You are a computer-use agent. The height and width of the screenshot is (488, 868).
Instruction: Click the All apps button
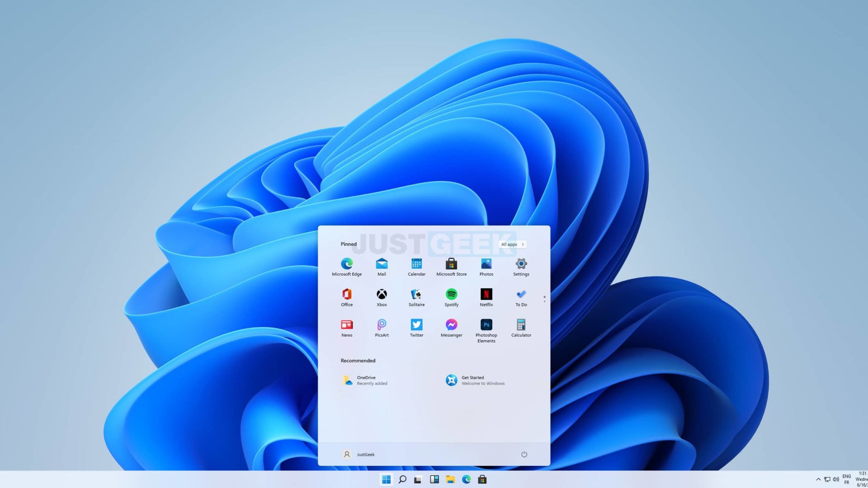tap(513, 244)
